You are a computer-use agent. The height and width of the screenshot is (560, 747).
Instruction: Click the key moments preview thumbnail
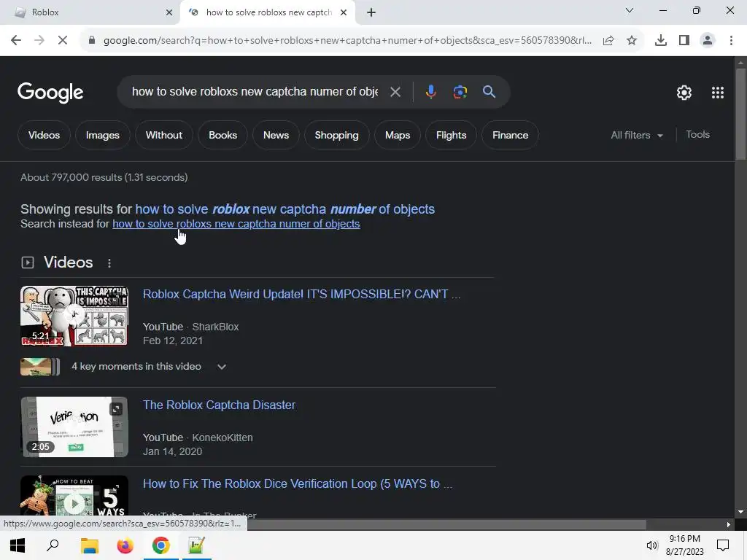coord(40,367)
